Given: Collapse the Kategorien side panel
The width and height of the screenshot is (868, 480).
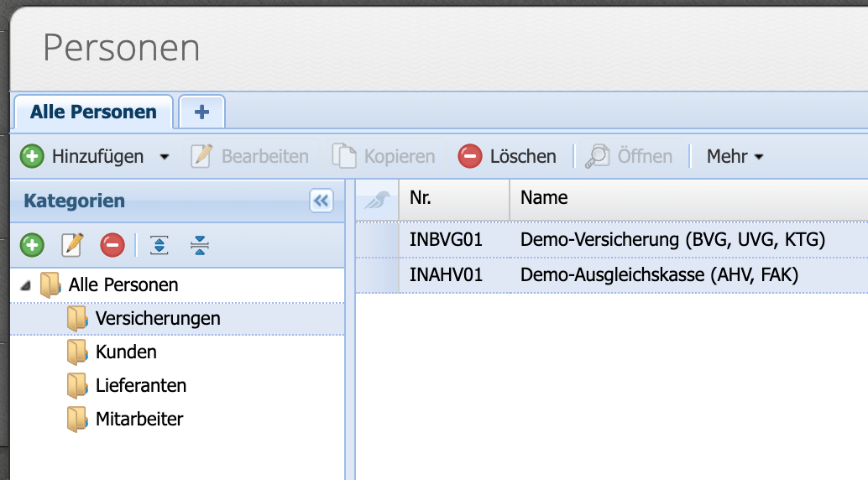Looking at the screenshot, I should coord(322,201).
